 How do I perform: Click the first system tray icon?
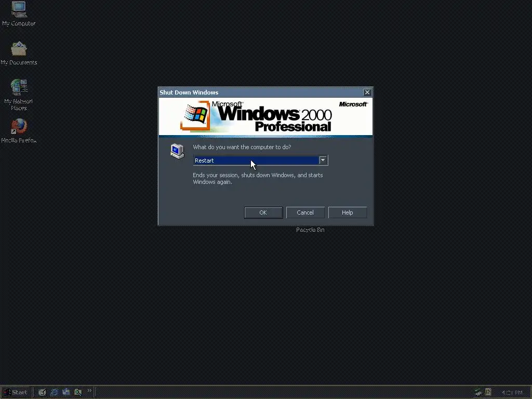click(x=478, y=393)
